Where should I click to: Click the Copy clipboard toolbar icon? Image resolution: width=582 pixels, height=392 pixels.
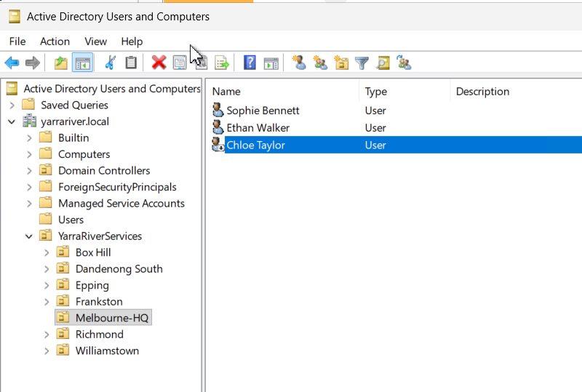pos(131,63)
